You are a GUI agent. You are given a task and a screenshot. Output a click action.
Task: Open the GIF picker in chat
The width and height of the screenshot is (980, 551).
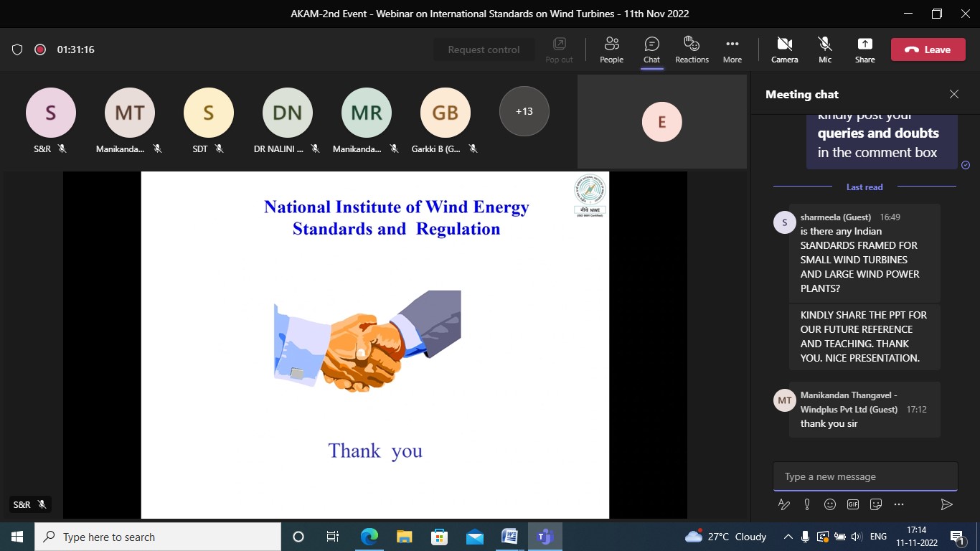pyautogui.click(x=853, y=504)
